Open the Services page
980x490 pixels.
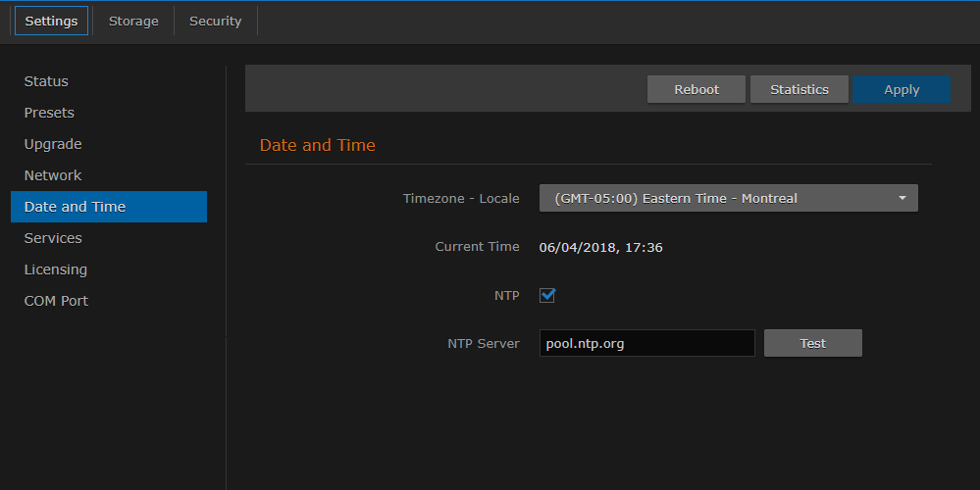(x=53, y=238)
